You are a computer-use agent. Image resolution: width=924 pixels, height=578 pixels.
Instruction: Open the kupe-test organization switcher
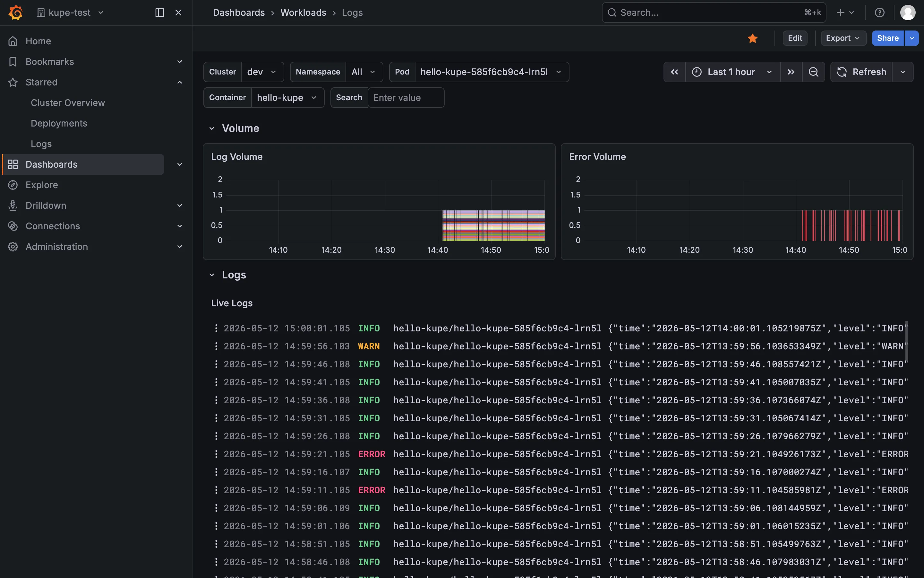click(x=70, y=13)
